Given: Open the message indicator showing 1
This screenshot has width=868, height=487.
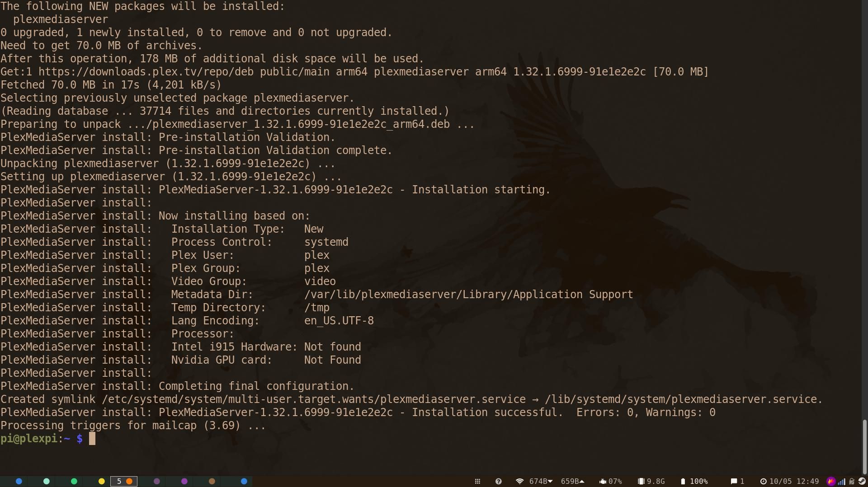Looking at the screenshot, I should click(x=737, y=481).
